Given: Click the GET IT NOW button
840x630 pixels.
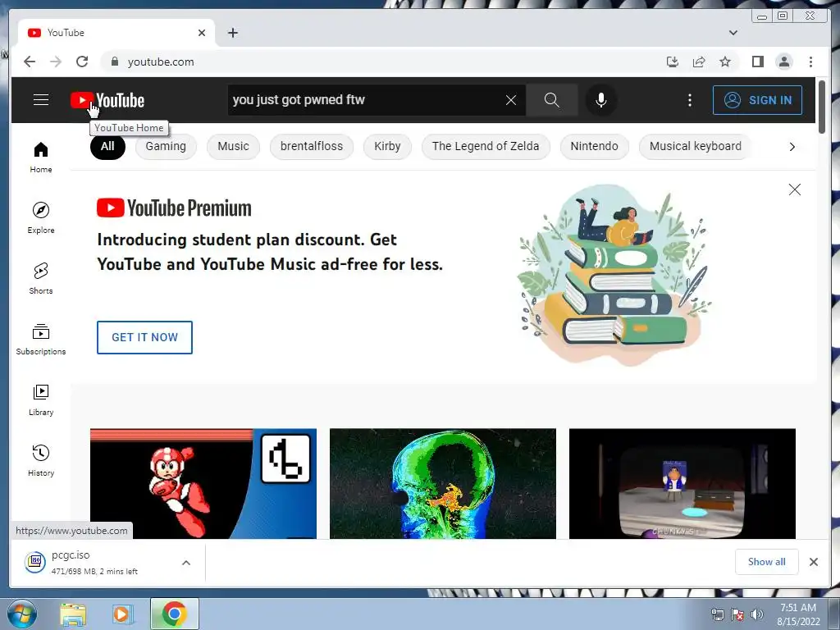Looking at the screenshot, I should tap(144, 337).
